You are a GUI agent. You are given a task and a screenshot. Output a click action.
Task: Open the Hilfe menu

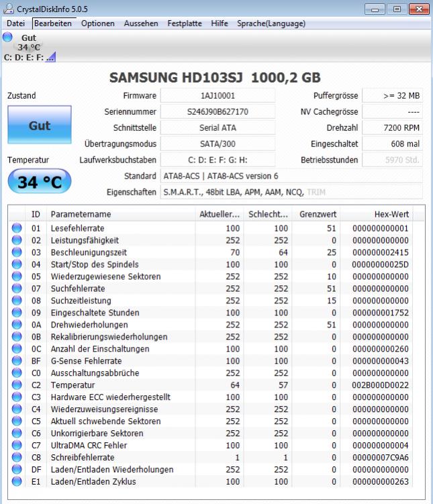pos(220,23)
